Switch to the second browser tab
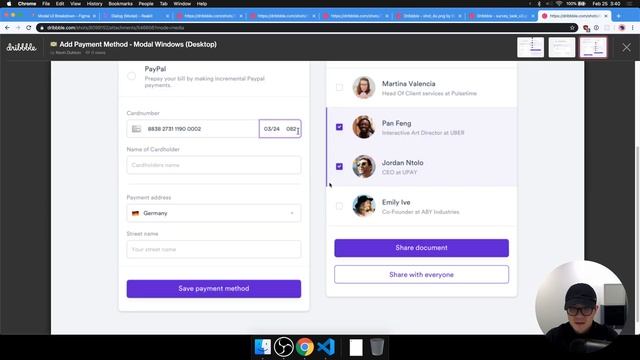This screenshot has width=640, height=360. [136, 16]
